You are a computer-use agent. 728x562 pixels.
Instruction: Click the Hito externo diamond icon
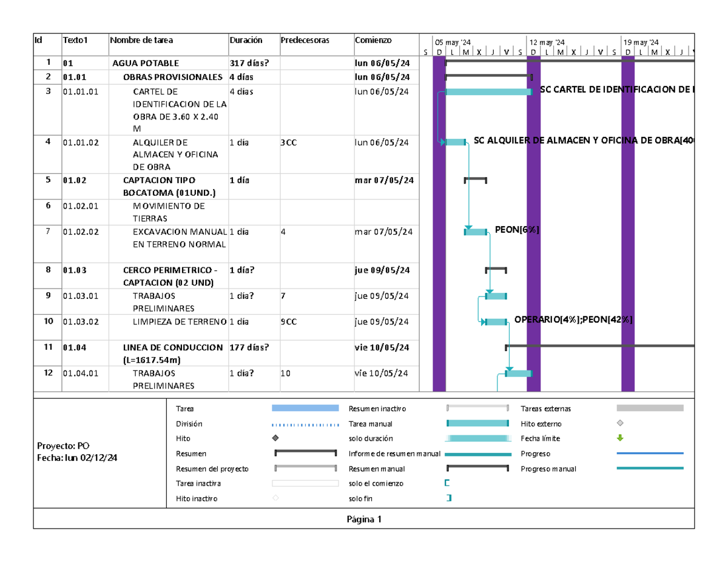tap(619, 423)
